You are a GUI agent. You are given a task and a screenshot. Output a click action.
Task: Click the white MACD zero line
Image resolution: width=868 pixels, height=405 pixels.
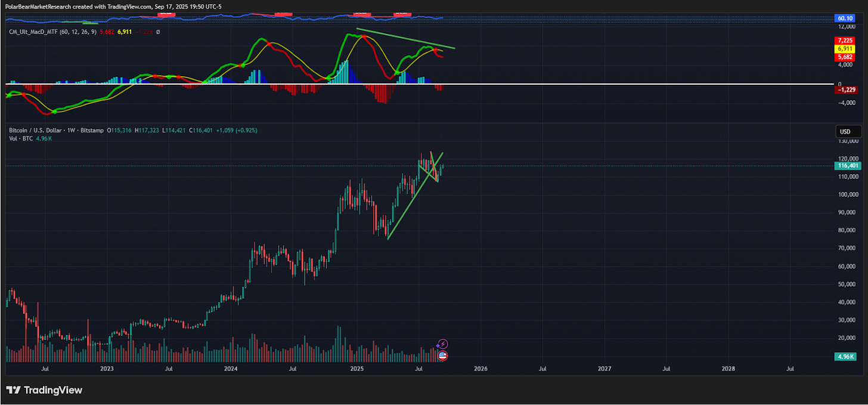tap(420, 84)
